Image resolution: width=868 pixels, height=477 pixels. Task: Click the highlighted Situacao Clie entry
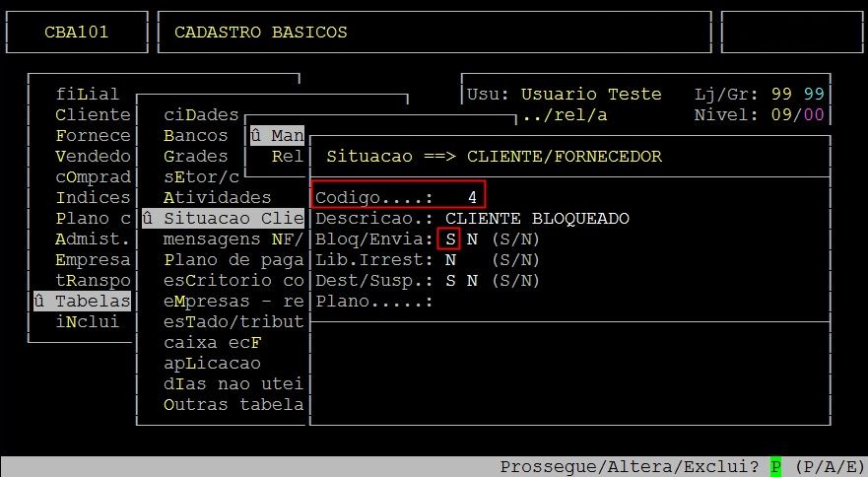pos(223,218)
